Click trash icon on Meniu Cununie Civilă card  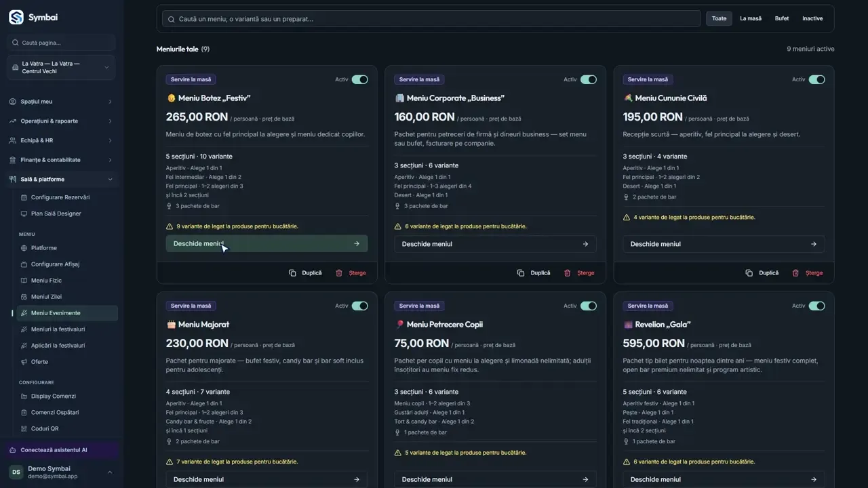click(x=795, y=273)
